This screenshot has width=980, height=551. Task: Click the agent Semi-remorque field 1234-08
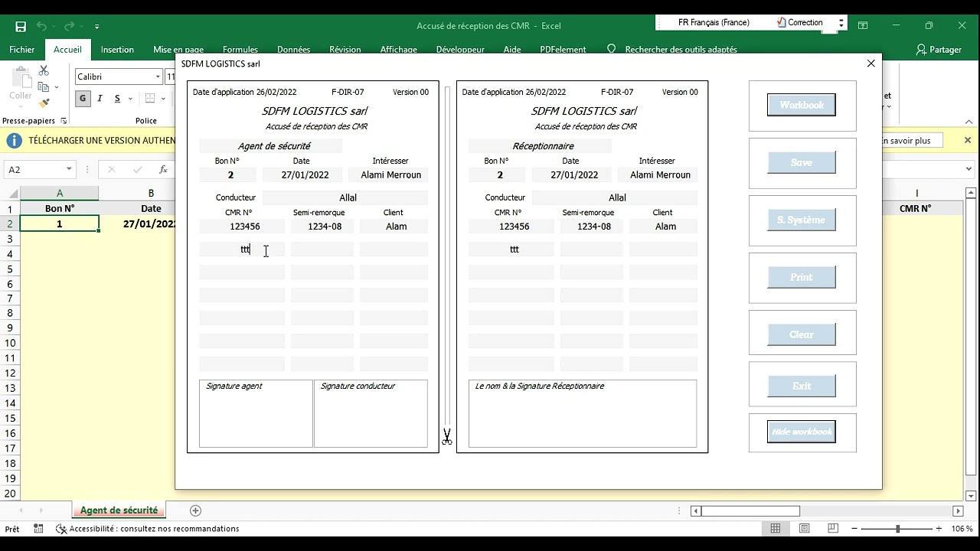tap(322, 226)
